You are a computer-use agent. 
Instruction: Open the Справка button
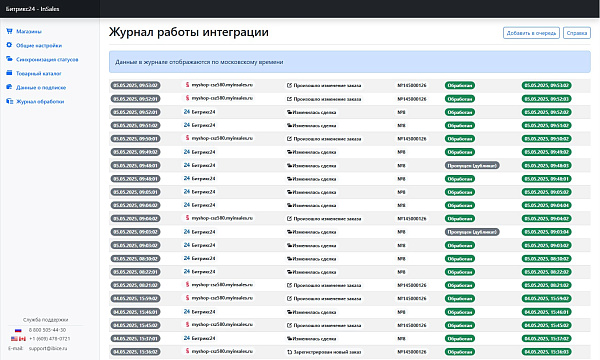pyautogui.click(x=577, y=33)
